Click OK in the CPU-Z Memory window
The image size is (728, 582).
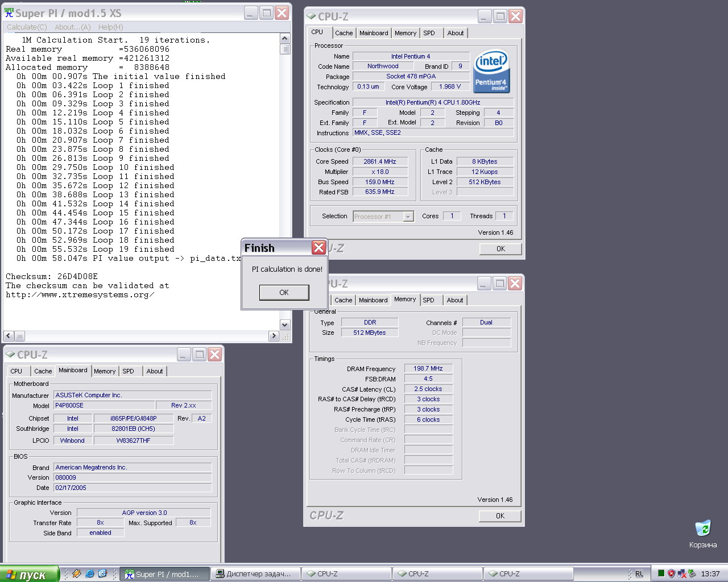coord(500,516)
